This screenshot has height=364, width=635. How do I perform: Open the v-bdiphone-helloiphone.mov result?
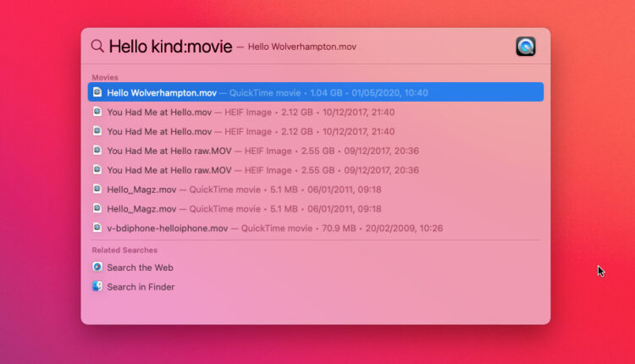click(x=316, y=228)
